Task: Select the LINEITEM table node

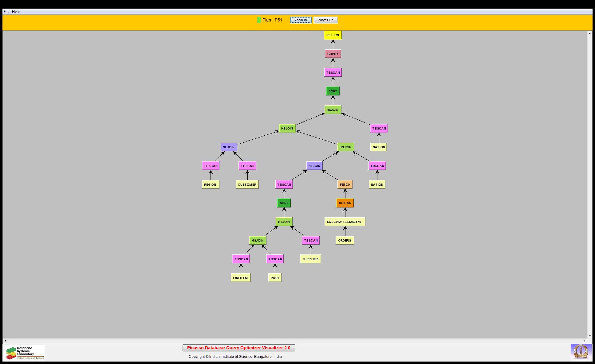Action: (240, 278)
